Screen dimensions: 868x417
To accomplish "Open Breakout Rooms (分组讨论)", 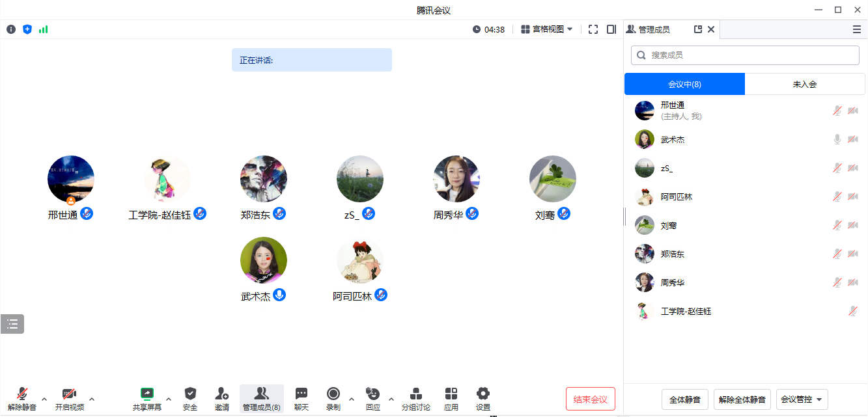I will (x=415, y=399).
